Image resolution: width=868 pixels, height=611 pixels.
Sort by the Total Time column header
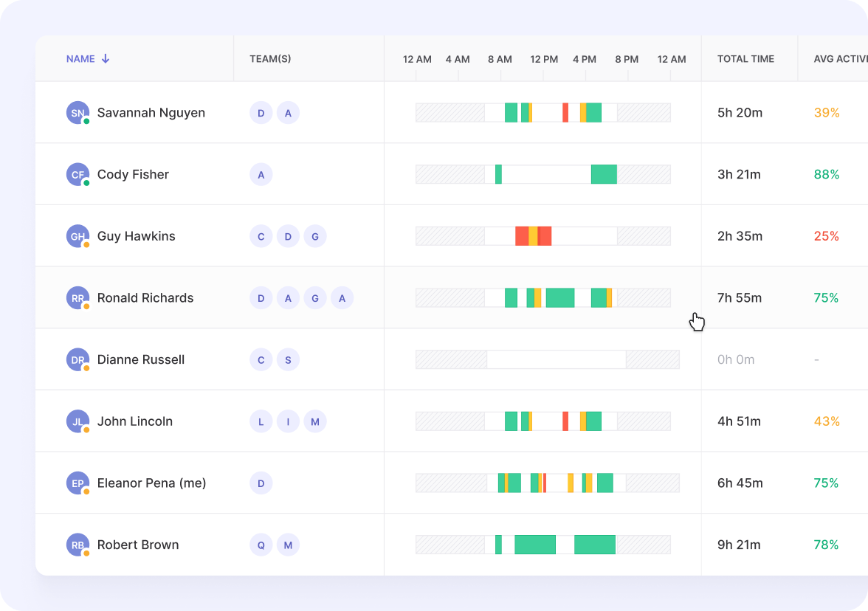(745, 59)
